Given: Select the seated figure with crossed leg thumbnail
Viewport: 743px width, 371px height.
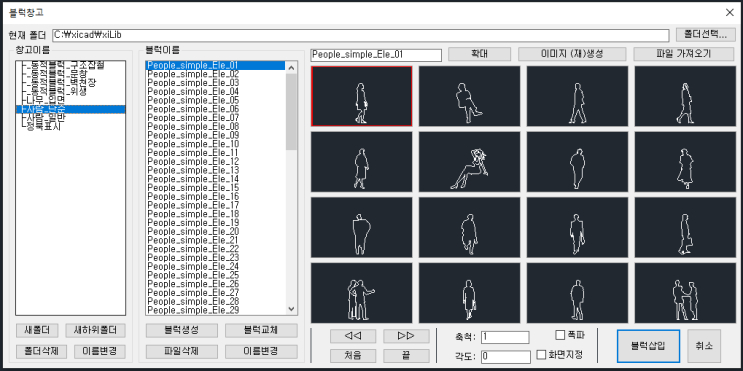Looking at the screenshot, I should tap(470, 96).
